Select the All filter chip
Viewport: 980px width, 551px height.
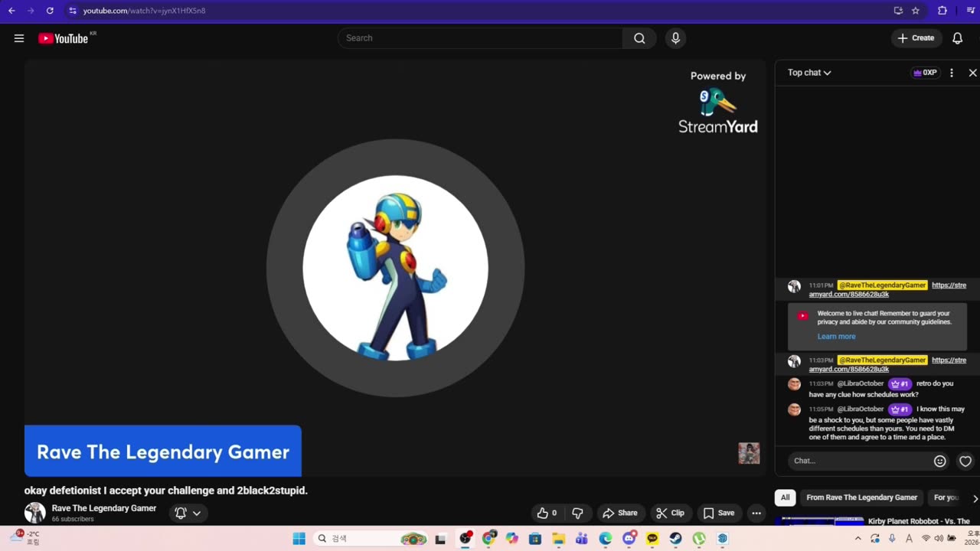click(x=785, y=497)
